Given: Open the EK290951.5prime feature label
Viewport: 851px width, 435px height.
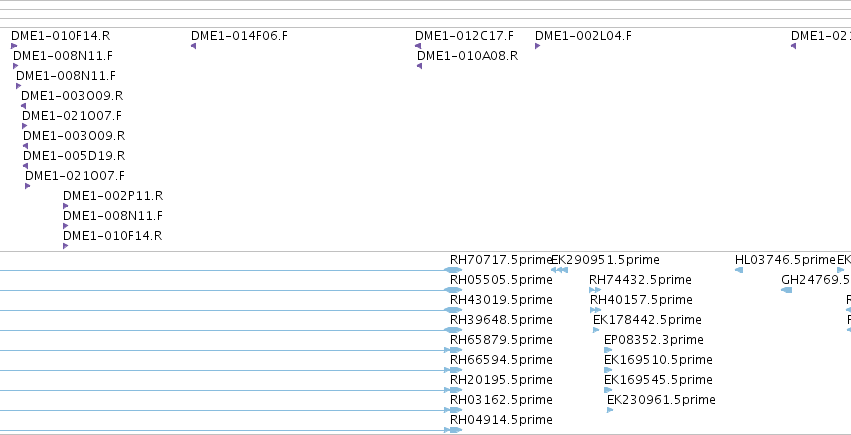Looking at the screenshot, I should coord(605,260).
